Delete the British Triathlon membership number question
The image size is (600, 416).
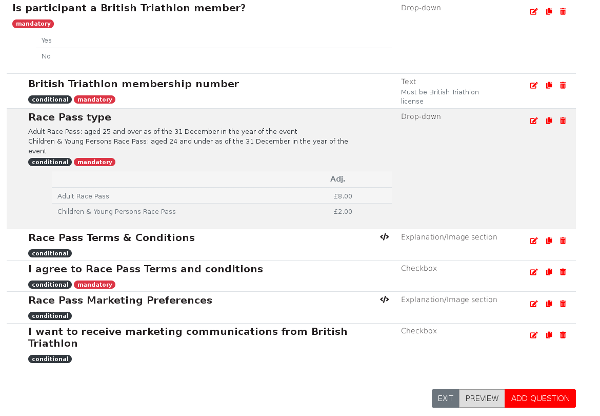563,85
